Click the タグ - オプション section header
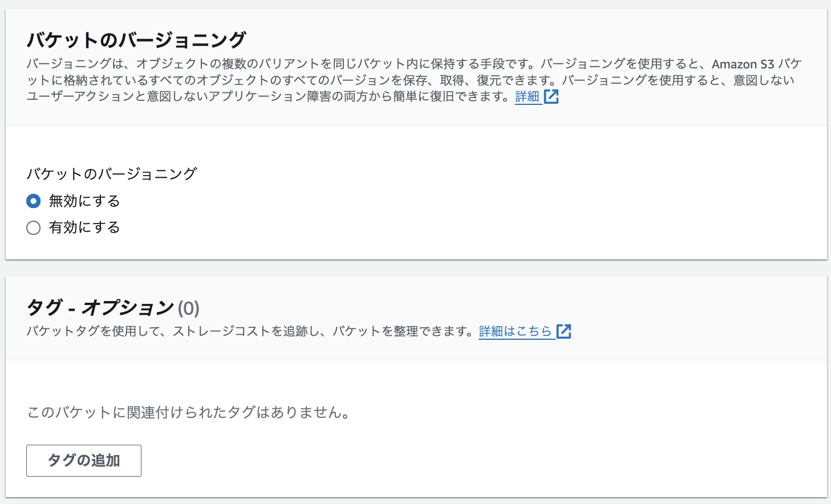Viewport: 831px width, 504px height. pyautogui.click(x=100, y=308)
